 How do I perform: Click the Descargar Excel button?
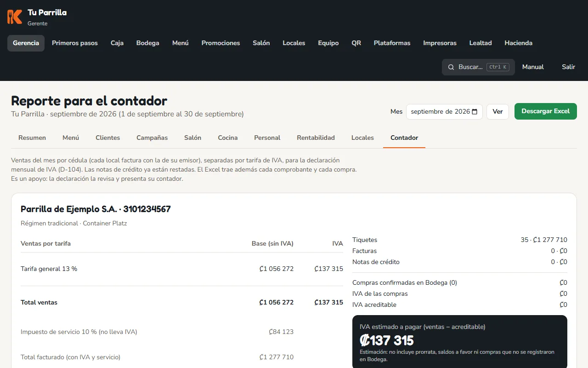546,111
